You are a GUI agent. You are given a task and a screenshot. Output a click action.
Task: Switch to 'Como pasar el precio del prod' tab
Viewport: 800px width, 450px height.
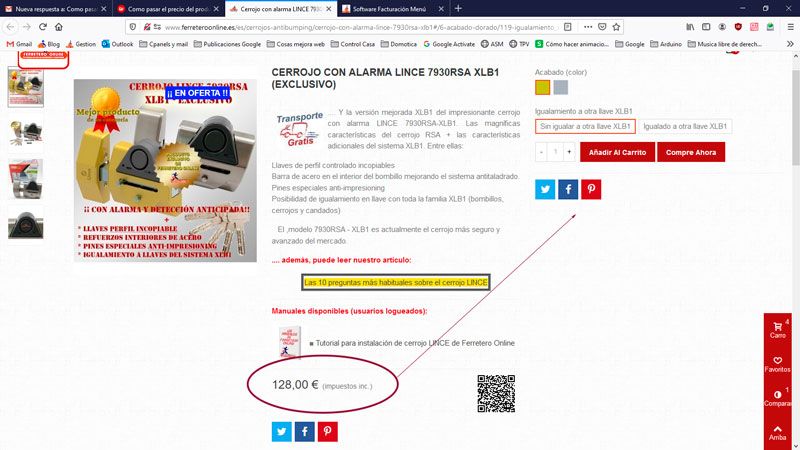(168, 9)
